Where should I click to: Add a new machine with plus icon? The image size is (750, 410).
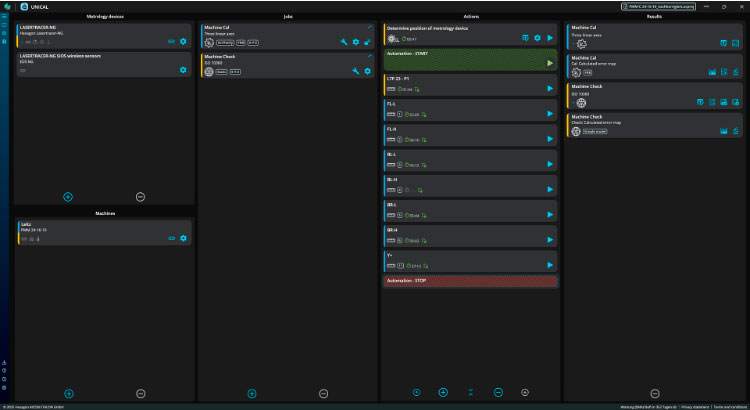(x=69, y=393)
